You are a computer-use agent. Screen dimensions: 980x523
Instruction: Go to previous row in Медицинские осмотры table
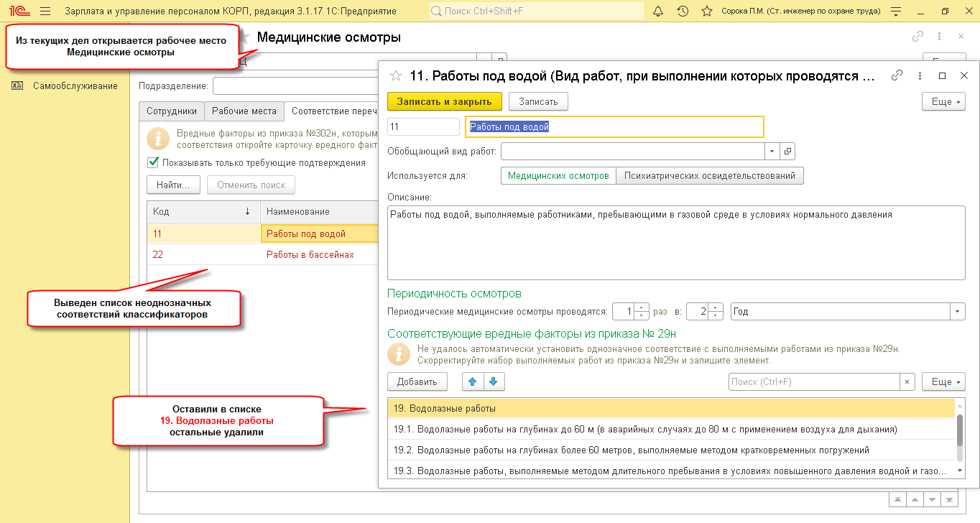915,499
